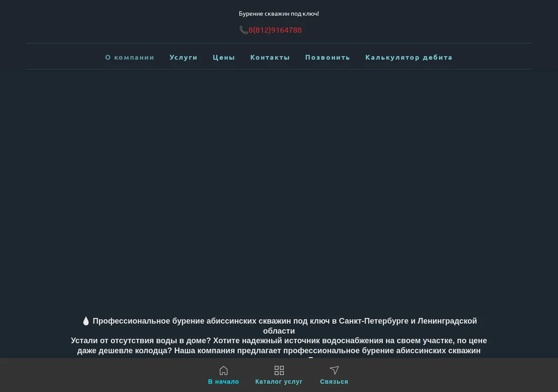
Task: Call the number 8(812)9164788
Action: point(275,30)
